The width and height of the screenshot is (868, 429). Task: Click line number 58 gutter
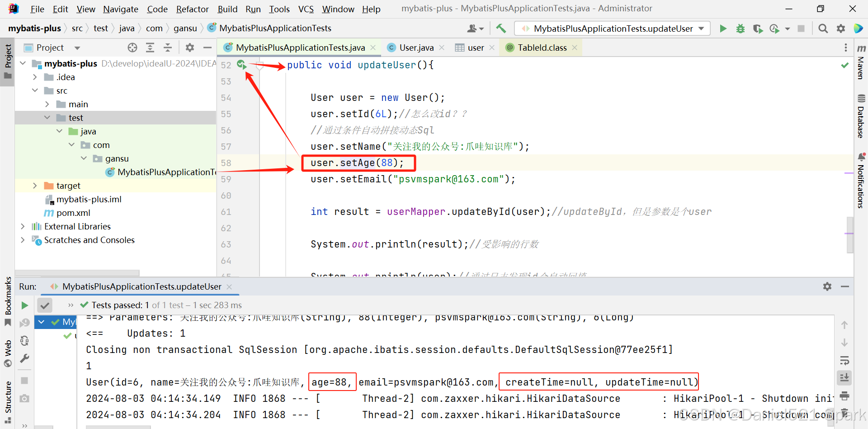pyautogui.click(x=226, y=163)
